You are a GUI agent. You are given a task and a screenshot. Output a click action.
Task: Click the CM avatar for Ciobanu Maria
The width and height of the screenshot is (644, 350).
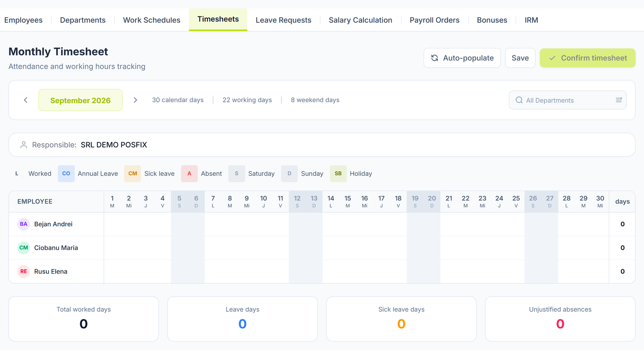coord(24,248)
